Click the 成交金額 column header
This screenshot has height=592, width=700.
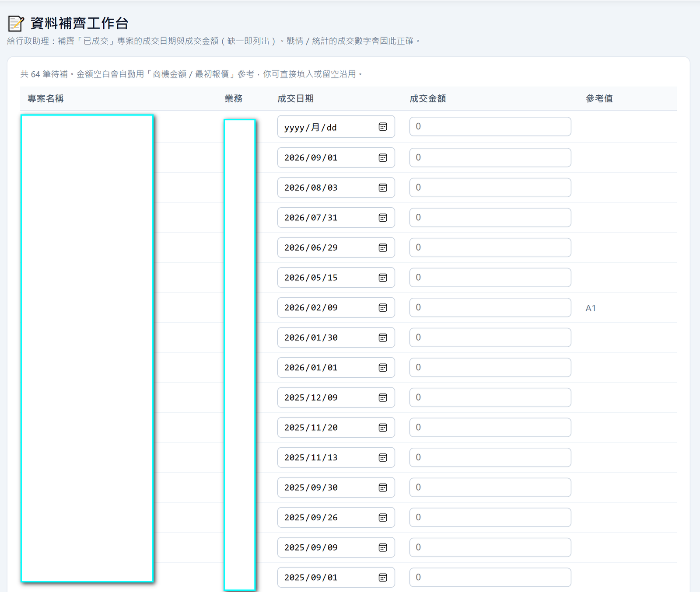[x=428, y=99]
